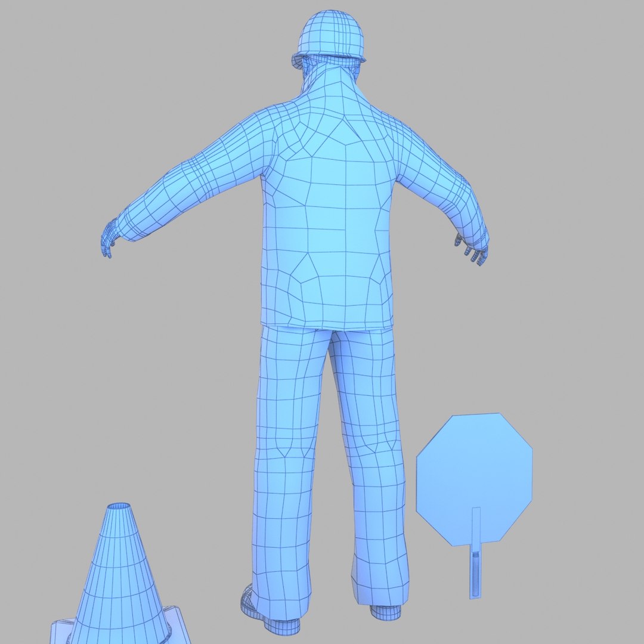Select the octagonal stop sign paddle
The image size is (644, 644).
tap(475, 481)
